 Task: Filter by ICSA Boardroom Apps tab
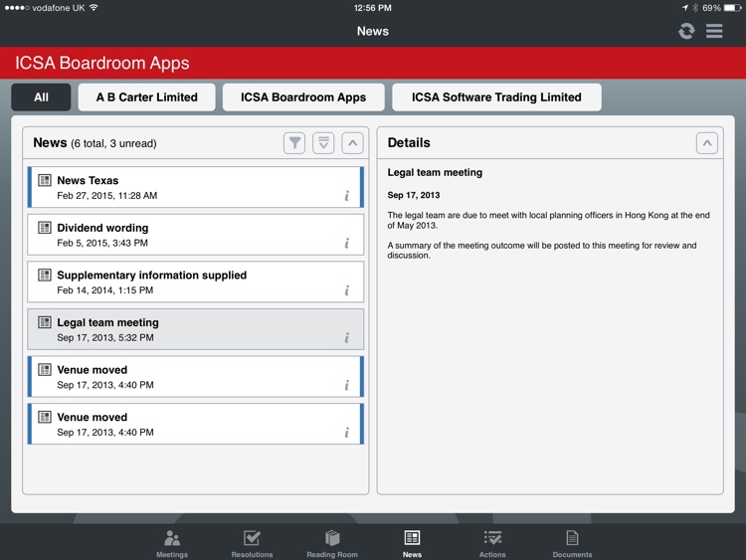(303, 97)
